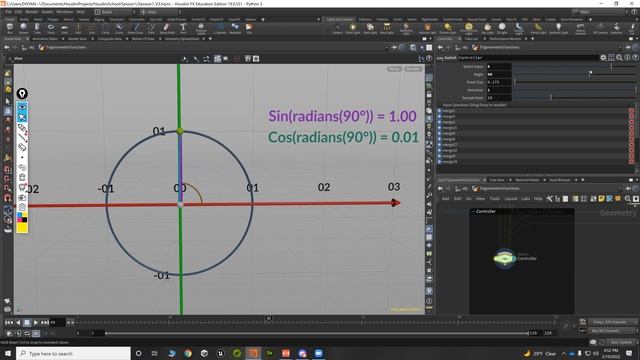Image resolution: width=640 pixels, height=360 pixels.
Task: Select the Font shelf tool
Action: (x=183, y=28)
